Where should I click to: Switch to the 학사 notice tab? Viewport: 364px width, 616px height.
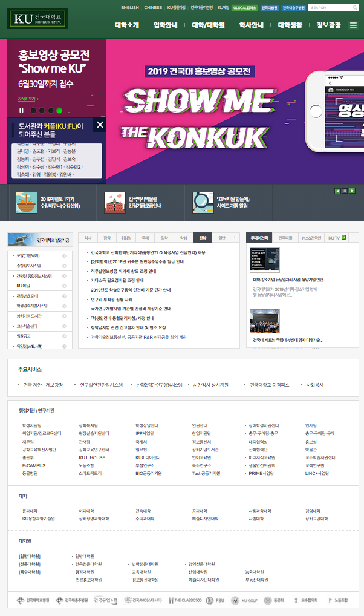click(88, 238)
